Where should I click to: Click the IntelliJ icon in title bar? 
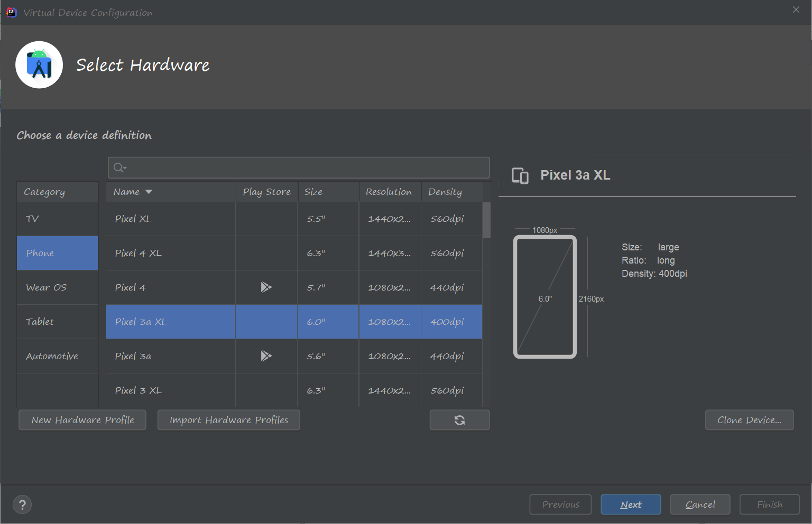(11, 12)
